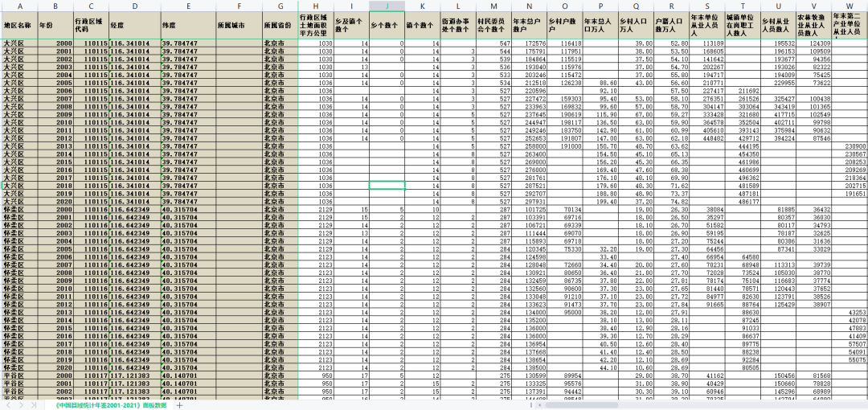Viewport: 868px width, 410px height.
Task: Click cell value 297931 in 大兴区 2020 row
Action: [x=530, y=201]
